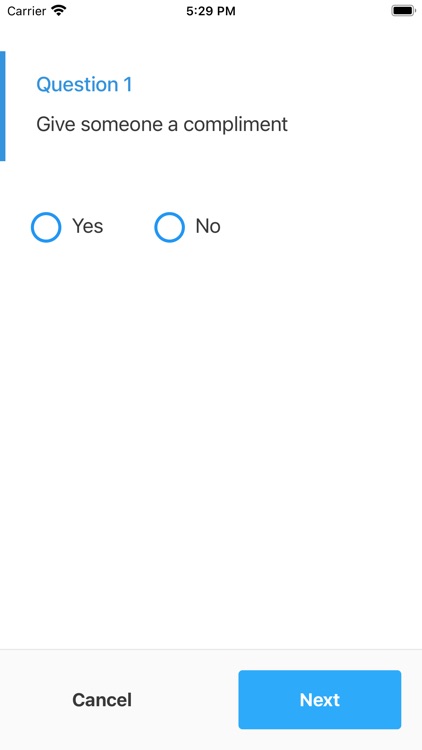Click the Give someone a compliment text
This screenshot has height=750, width=422.
[x=162, y=124]
